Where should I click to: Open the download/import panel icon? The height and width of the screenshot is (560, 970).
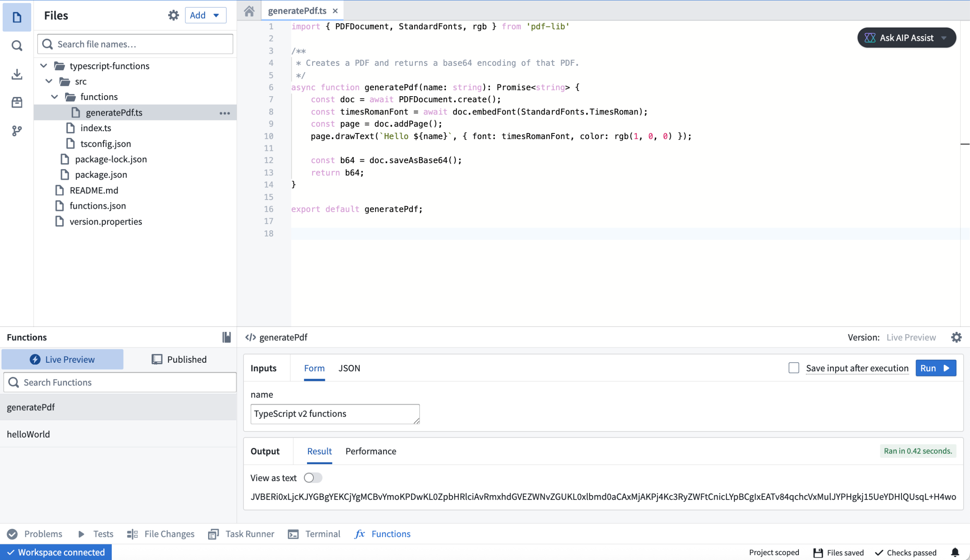16,75
